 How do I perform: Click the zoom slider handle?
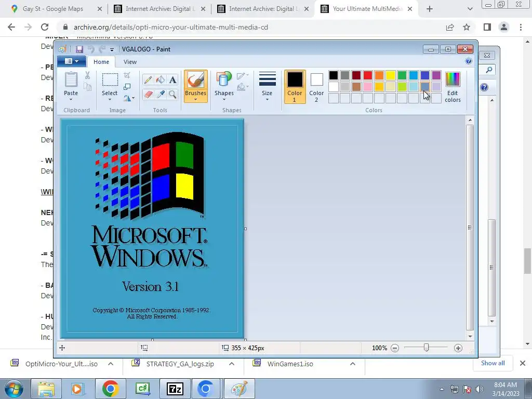point(426,348)
